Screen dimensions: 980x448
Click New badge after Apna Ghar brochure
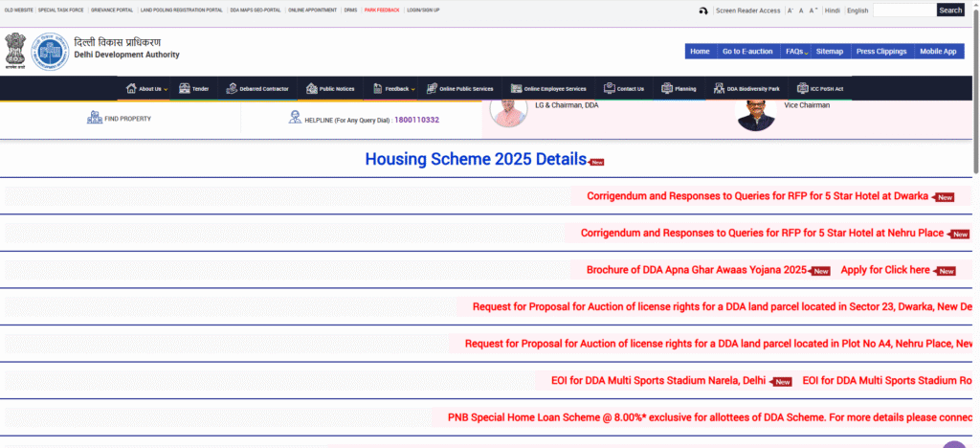[x=819, y=271]
